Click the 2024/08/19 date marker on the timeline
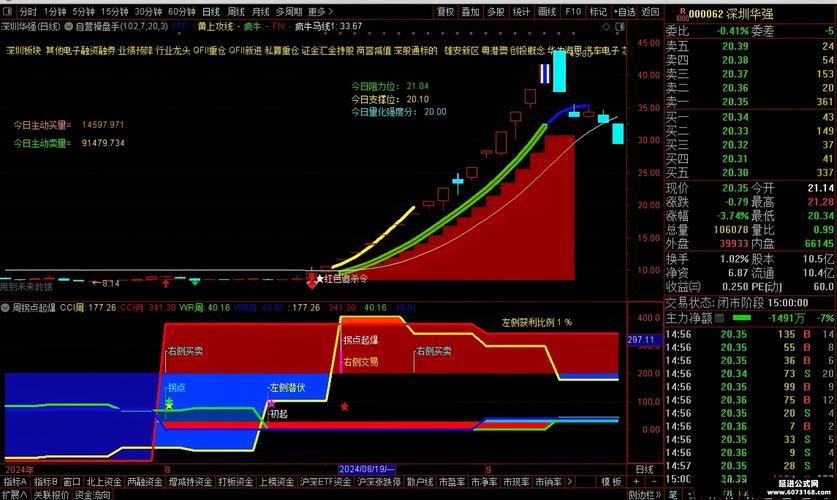This screenshot has height=500, width=837. click(x=367, y=470)
